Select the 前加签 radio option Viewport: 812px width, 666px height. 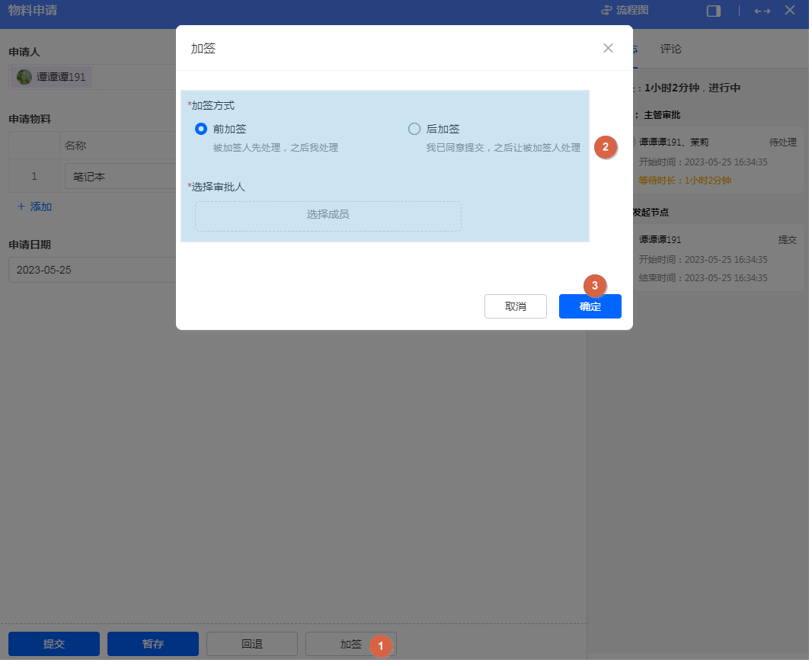pyautogui.click(x=201, y=129)
